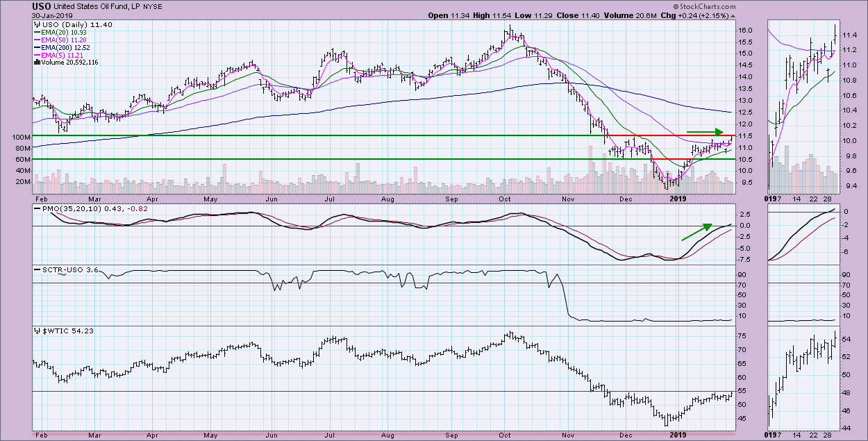The width and height of the screenshot is (868, 441).
Task: Click the 16.0 price axis label
Action: (x=745, y=31)
